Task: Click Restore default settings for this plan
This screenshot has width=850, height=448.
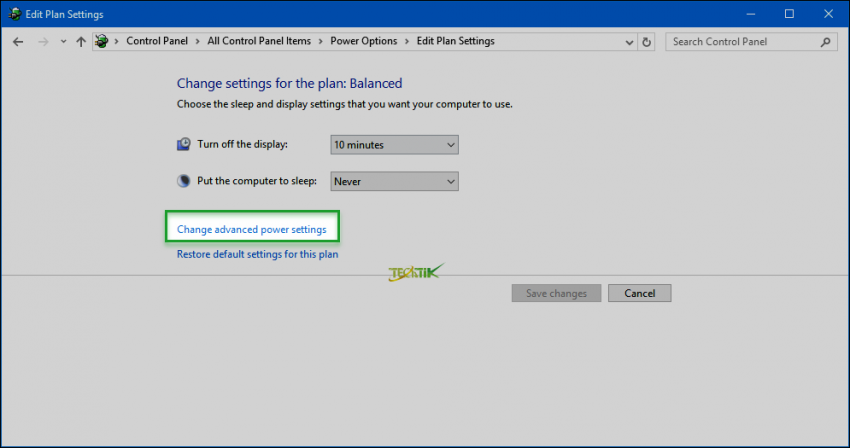Action: pyautogui.click(x=257, y=254)
